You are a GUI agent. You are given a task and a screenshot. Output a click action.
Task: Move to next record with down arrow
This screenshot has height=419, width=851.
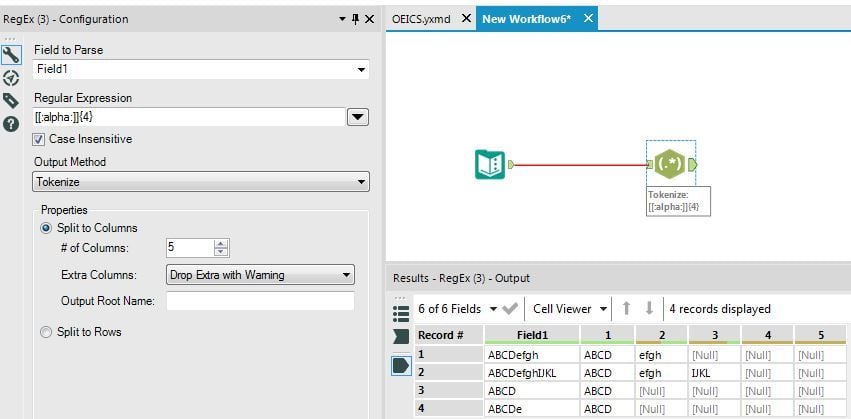649,308
